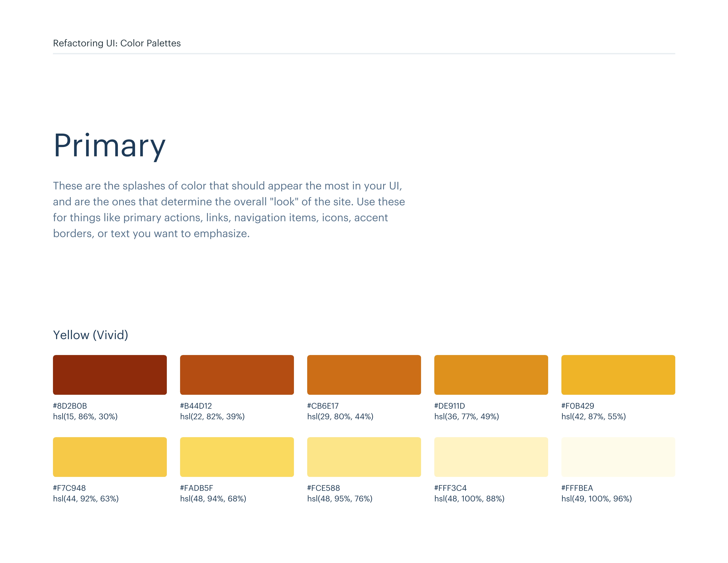Pick the #FADB5F light yellow swatch
This screenshot has width=728, height=563.
pos(237,457)
